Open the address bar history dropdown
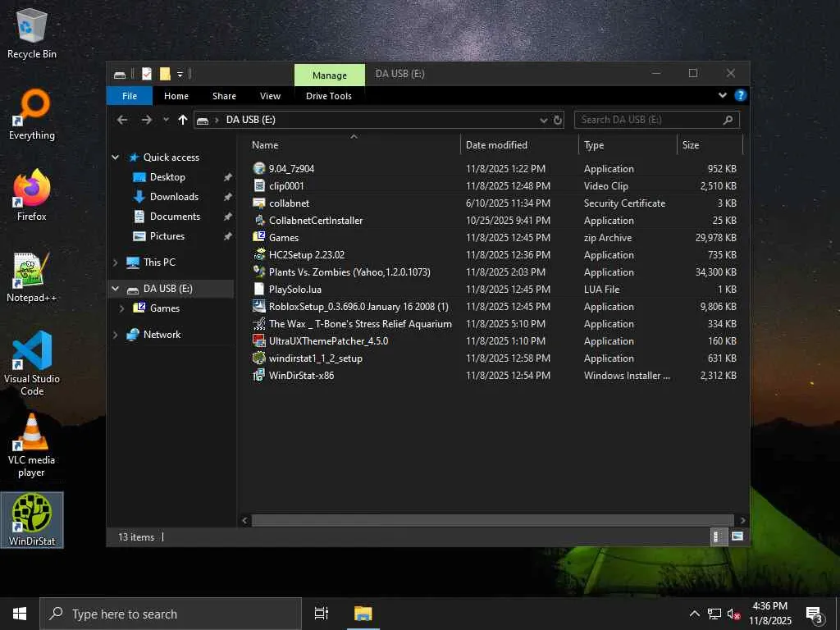 tap(544, 120)
